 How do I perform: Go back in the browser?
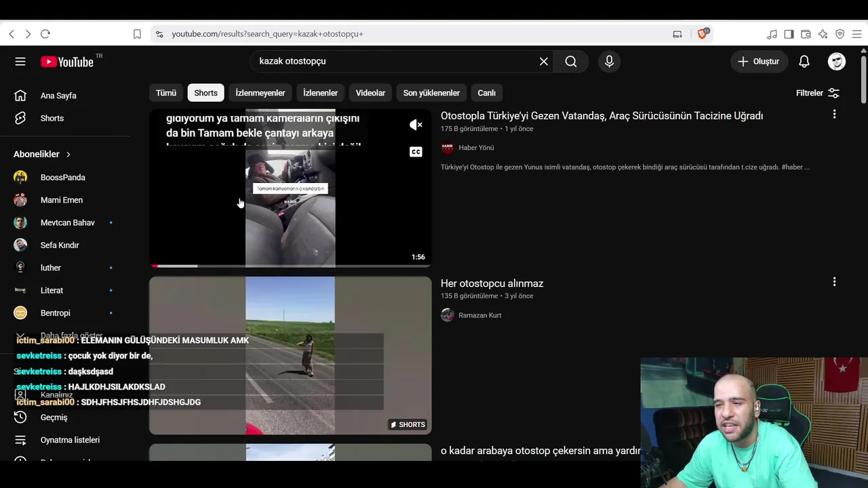click(12, 34)
